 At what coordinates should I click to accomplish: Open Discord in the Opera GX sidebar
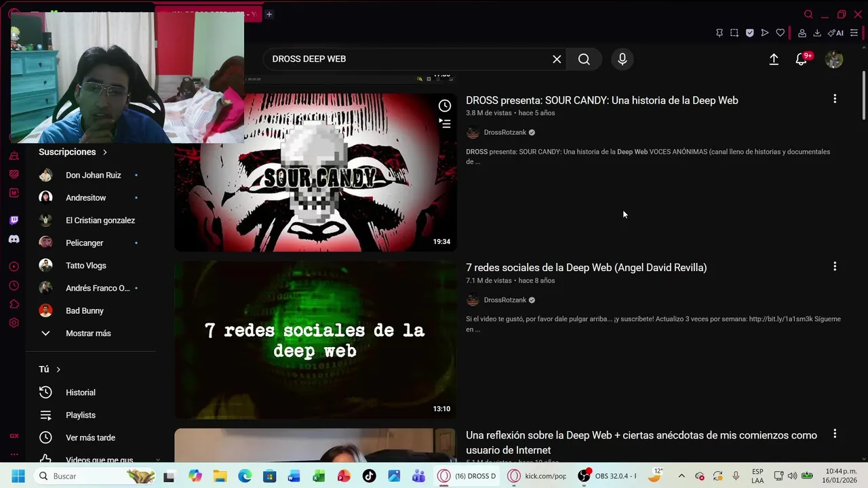[x=14, y=239]
